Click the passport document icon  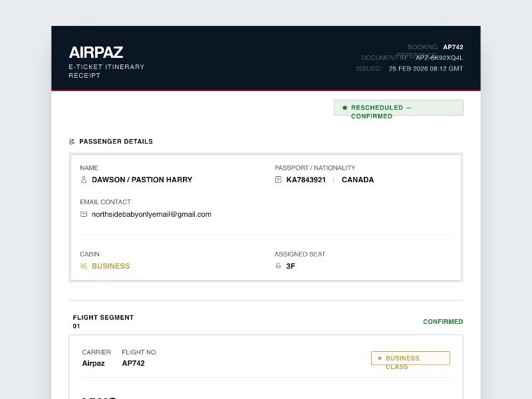pyautogui.click(x=279, y=180)
